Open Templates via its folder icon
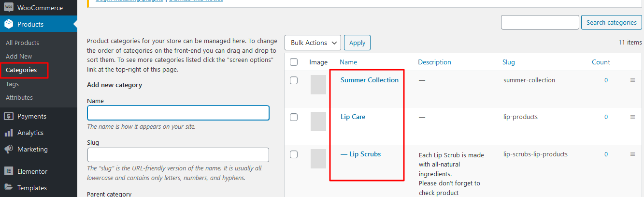 (x=8, y=188)
